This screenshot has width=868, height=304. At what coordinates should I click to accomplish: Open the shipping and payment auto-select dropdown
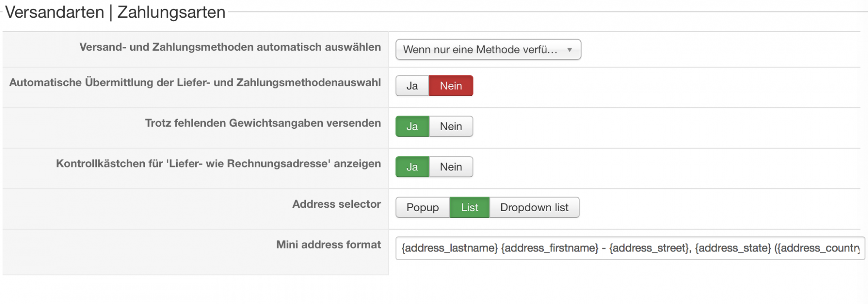(x=480, y=50)
